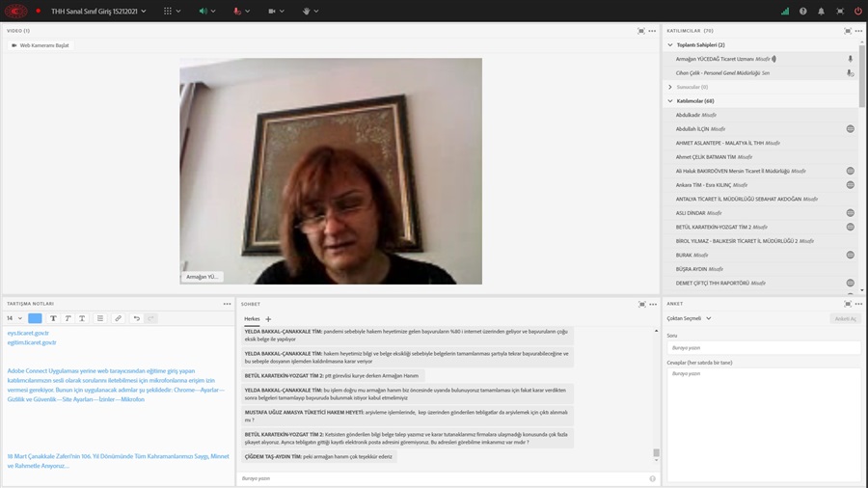Insert hyperlink in notes toolbar
Viewport: 868px width, 488px height.
coord(118,318)
